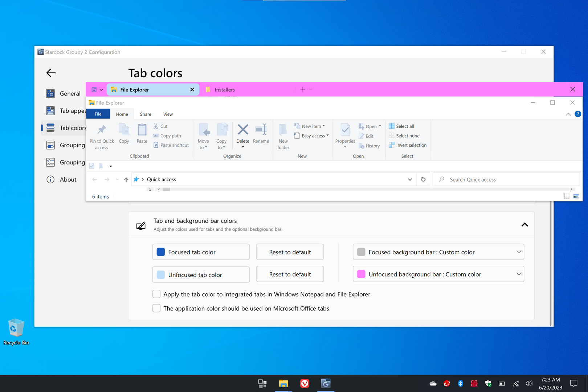
Task: Switch to the View ribbon tab
Action: [x=168, y=114]
